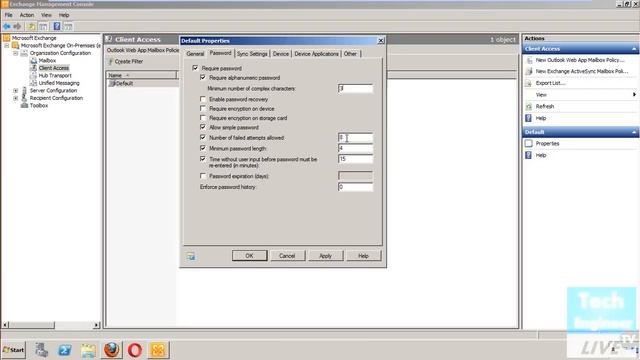Click the dialog Help button

(x=363, y=256)
